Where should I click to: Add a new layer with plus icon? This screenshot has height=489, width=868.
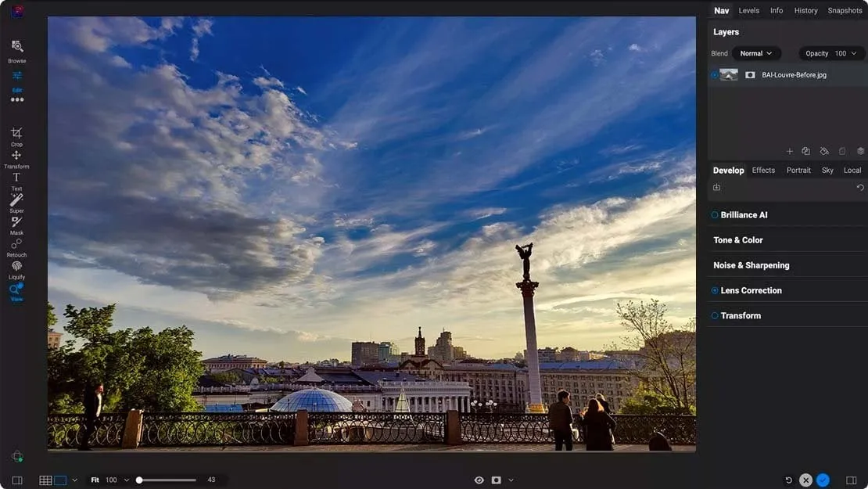point(790,151)
